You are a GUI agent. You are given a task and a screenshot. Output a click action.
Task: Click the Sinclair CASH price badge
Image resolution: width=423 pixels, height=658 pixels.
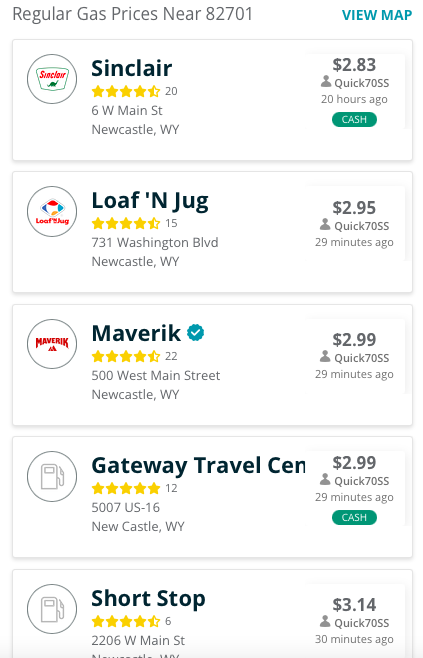354,120
